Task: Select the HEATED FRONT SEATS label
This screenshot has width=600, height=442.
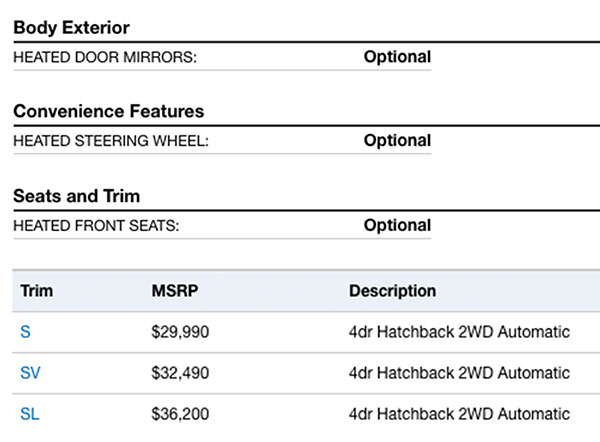Action: pyautogui.click(x=96, y=226)
